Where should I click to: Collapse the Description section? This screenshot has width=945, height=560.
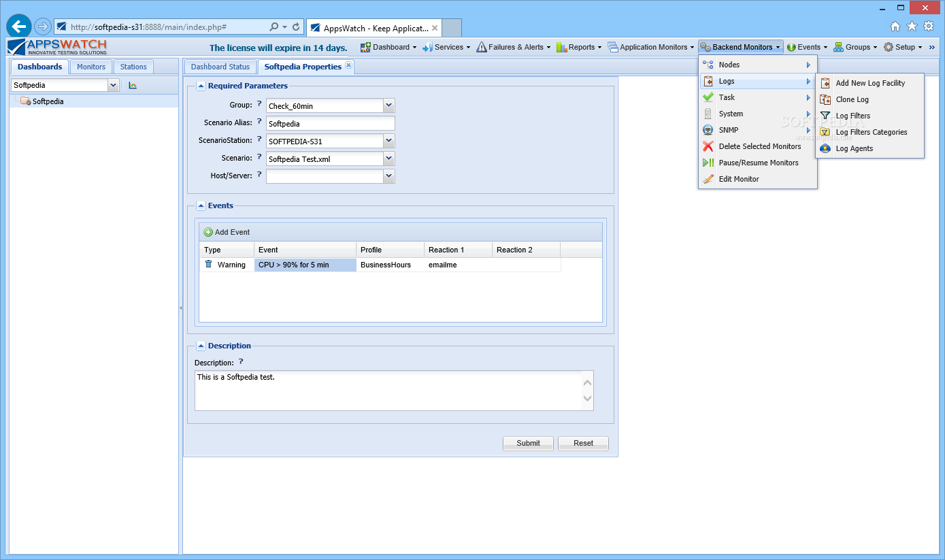coord(201,346)
